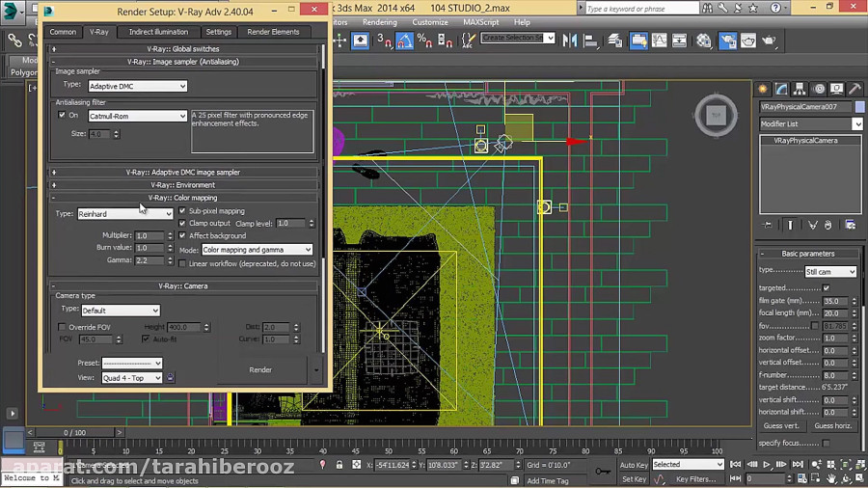Enable Linear workflow checkbox
This screenshot has height=488, width=868.
[182, 264]
